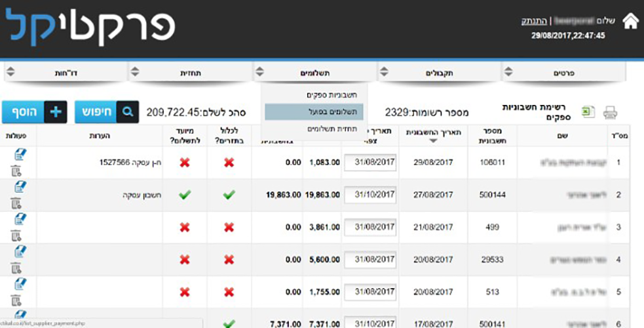Click the התנתק logout link

tap(534, 21)
